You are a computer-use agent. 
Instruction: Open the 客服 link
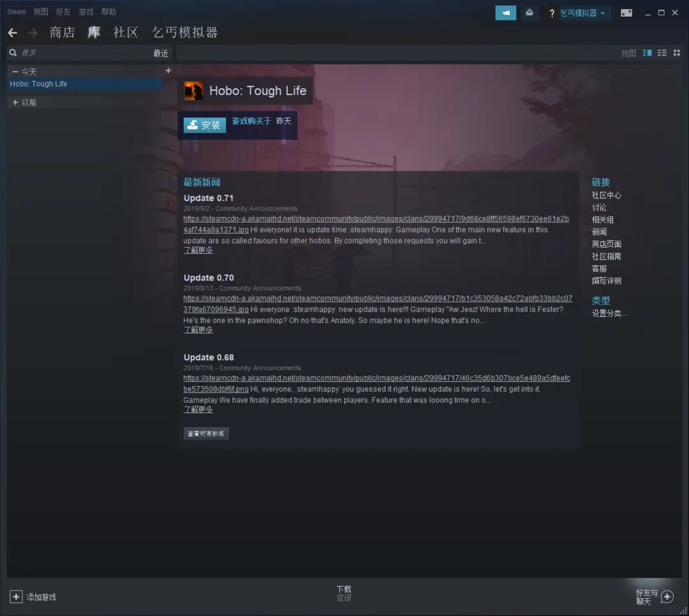coord(598,269)
